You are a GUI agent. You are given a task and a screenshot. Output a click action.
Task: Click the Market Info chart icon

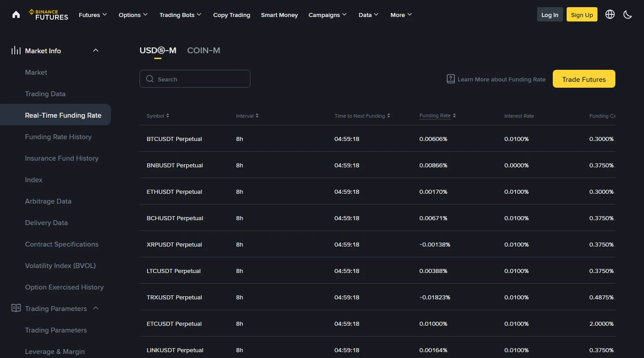coord(16,51)
